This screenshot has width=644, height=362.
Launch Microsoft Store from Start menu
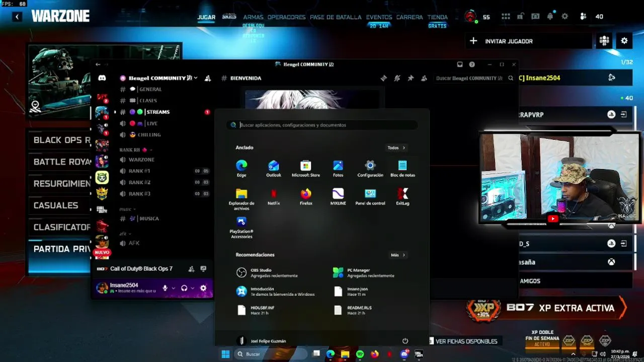[306, 168]
